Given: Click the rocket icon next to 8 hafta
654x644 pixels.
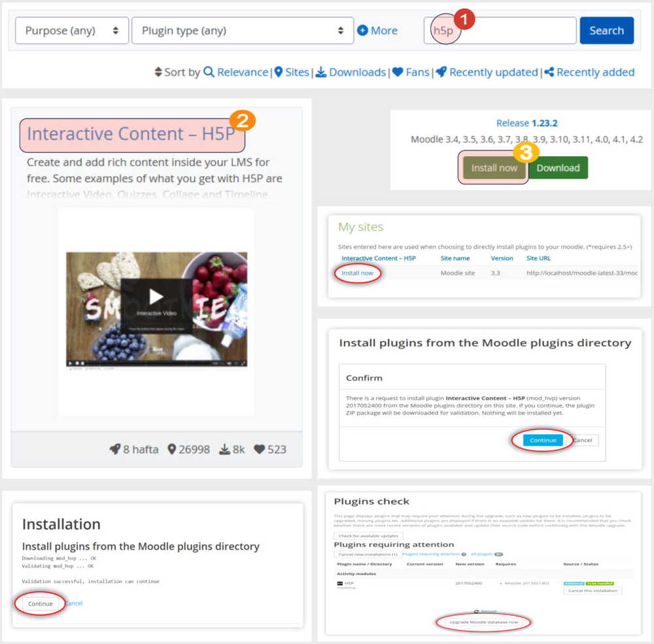Looking at the screenshot, I should coord(114,449).
